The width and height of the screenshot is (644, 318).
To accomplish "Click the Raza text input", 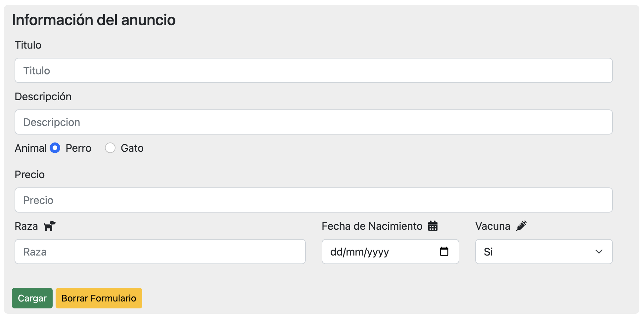I will (x=160, y=252).
